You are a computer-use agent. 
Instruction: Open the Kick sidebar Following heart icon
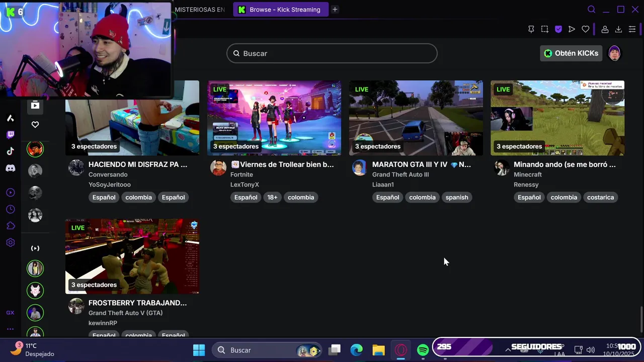coord(35,125)
